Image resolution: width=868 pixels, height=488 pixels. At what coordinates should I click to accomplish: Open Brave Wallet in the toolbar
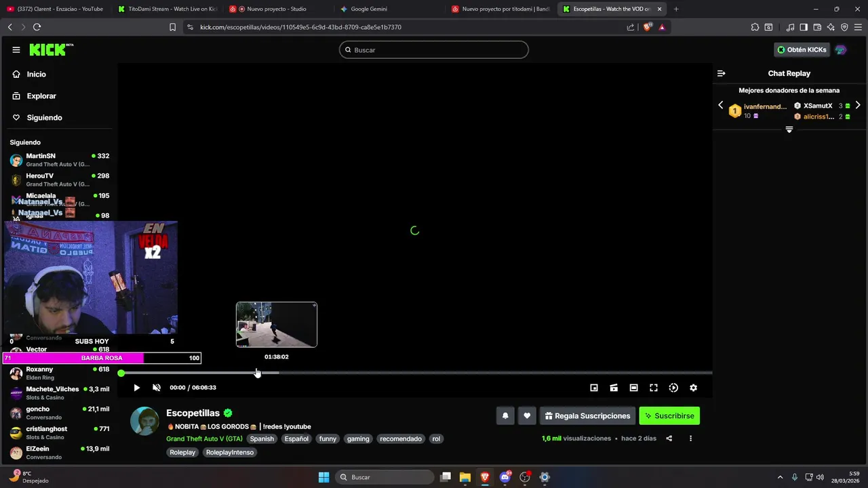click(817, 27)
